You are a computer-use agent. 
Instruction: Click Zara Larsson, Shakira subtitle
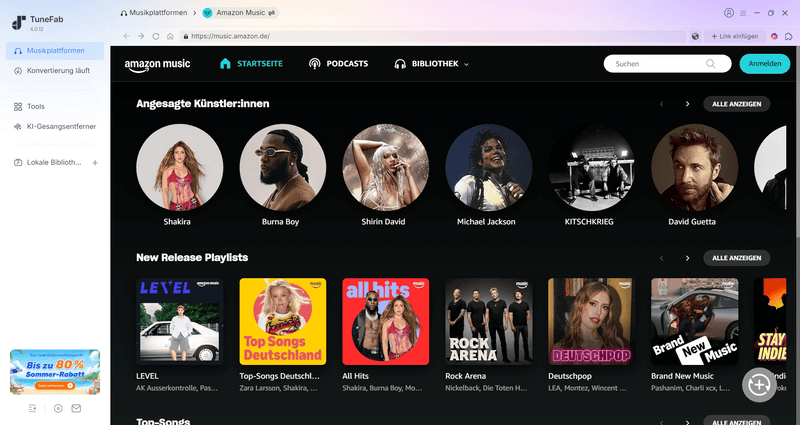pos(279,388)
